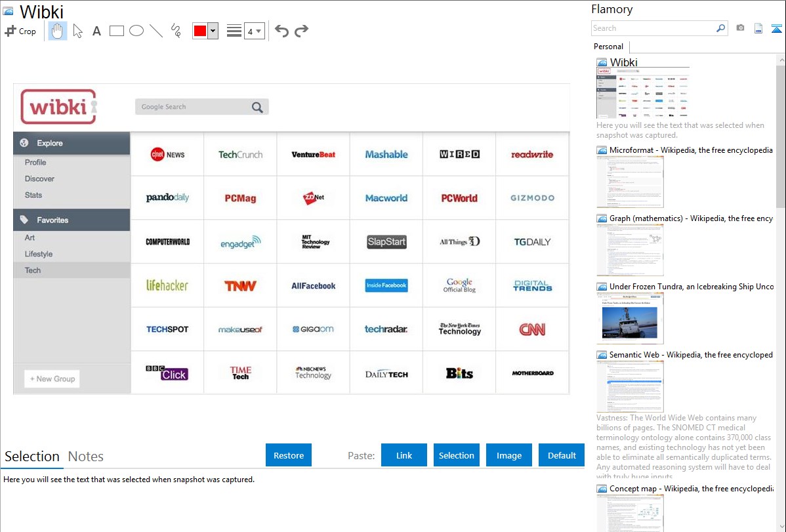This screenshot has height=532, width=786.
Task: Click the Flamory search field
Action: (653, 28)
